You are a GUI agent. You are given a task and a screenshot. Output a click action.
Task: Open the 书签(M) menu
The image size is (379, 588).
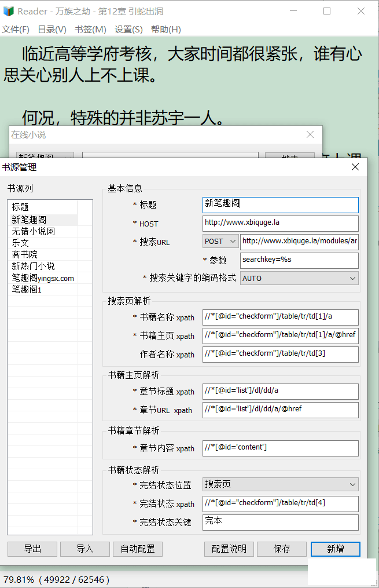point(90,29)
